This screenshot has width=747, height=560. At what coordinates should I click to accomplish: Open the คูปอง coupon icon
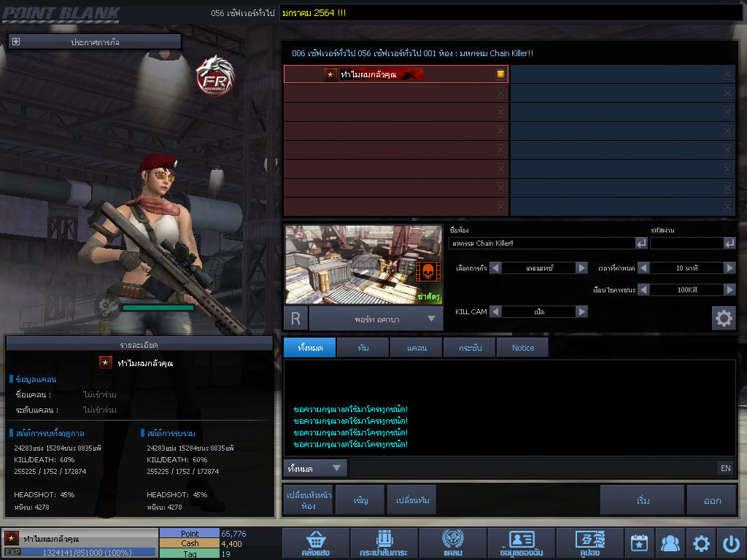coord(589,543)
